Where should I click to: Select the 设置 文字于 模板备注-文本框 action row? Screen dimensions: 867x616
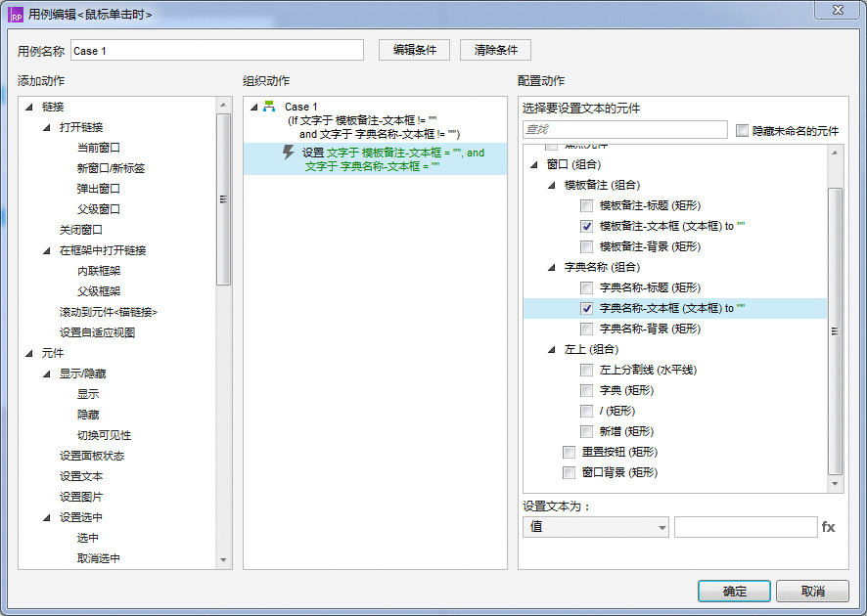pyautogui.click(x=375, y=159)
